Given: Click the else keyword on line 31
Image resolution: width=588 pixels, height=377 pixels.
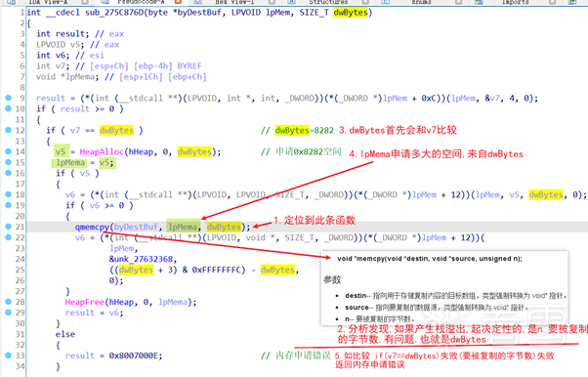Looking at the screenshot, I should 65,334.
